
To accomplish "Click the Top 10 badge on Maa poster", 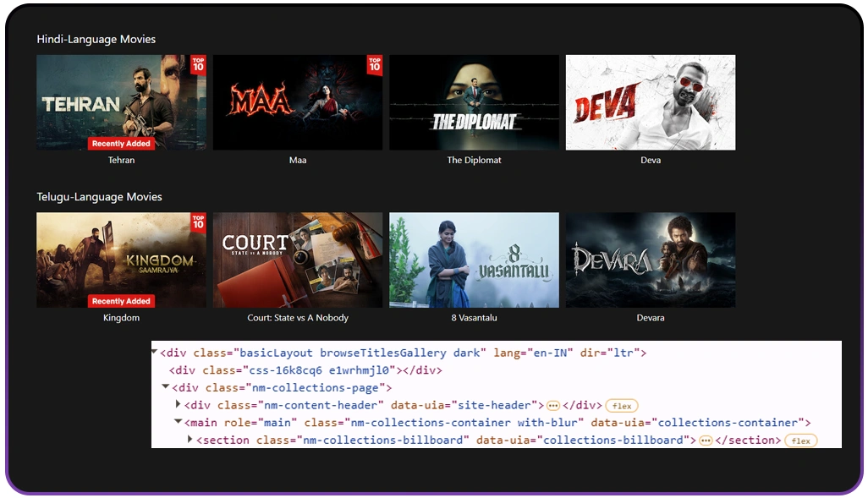I will [375, 65].
